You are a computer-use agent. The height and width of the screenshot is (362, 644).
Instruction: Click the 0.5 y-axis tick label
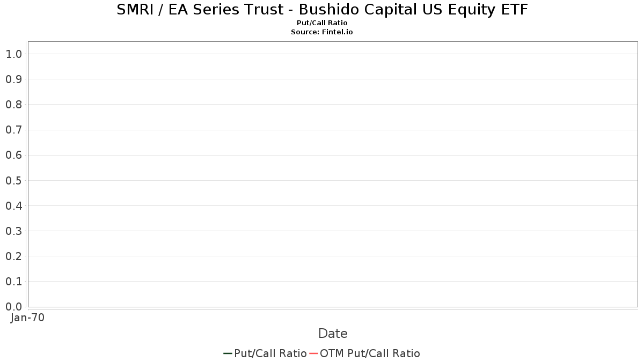pyautogui.click(x=14, y=180)
